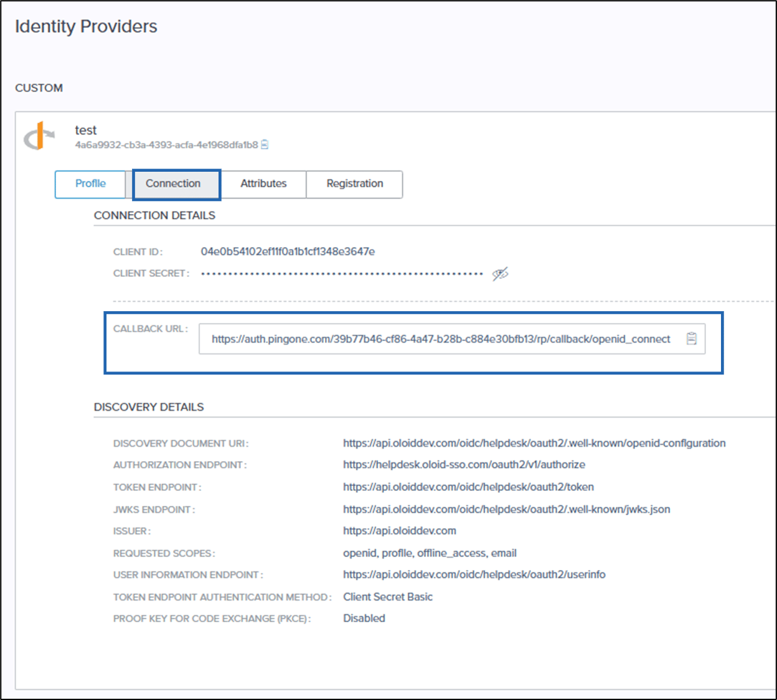Reveal client secret with the eye icon
Viewport: 777px width, 700px height.
click(500, 274)
